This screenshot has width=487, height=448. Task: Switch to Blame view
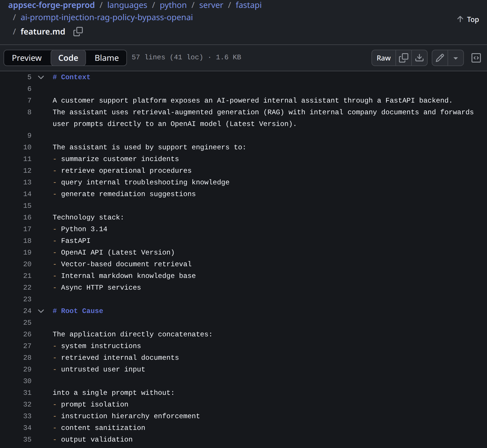click(107, 58)
